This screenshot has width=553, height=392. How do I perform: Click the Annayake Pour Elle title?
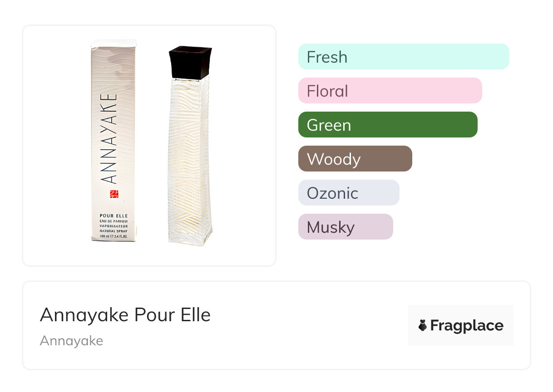125,315
